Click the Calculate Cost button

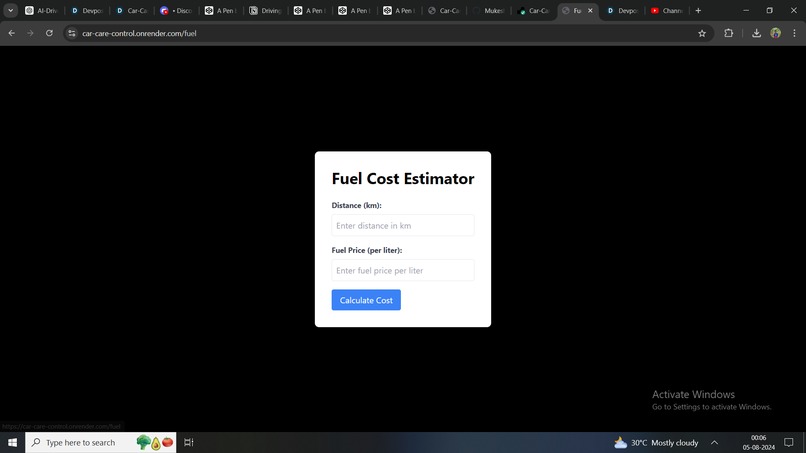(x=366, y=300)
